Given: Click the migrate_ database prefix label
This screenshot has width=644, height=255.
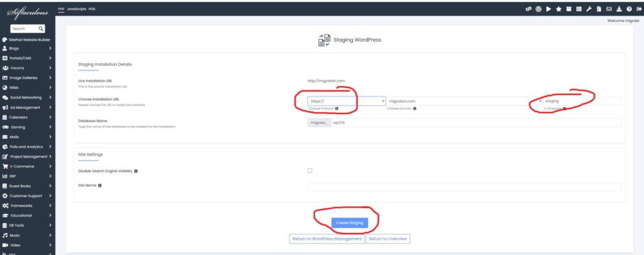Looking at the screenshot, I should 319,123.
